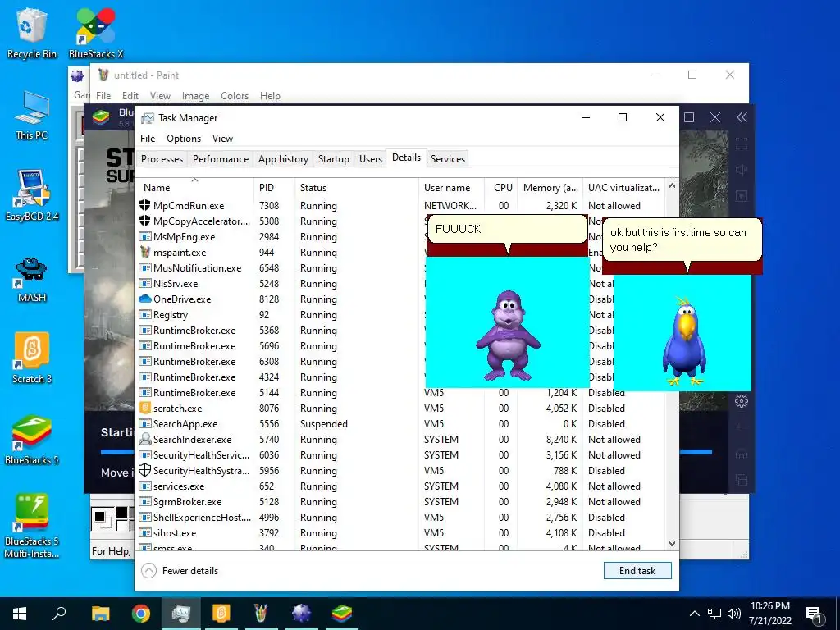840x630 pixels.
Task: Sort by UAC virtualization column header
Action: pyautogui.click(x=623, y=188)
